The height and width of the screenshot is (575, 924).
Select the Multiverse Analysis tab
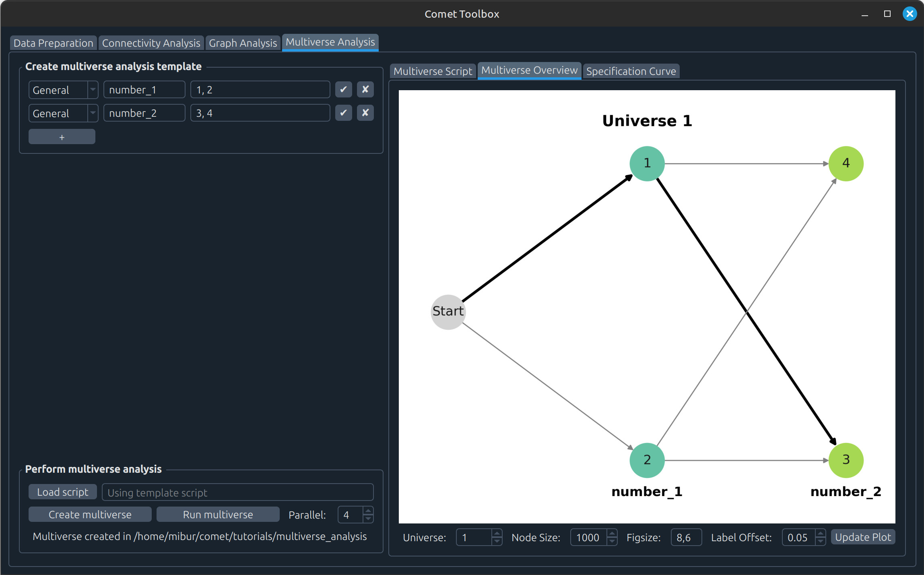(330, 42)
